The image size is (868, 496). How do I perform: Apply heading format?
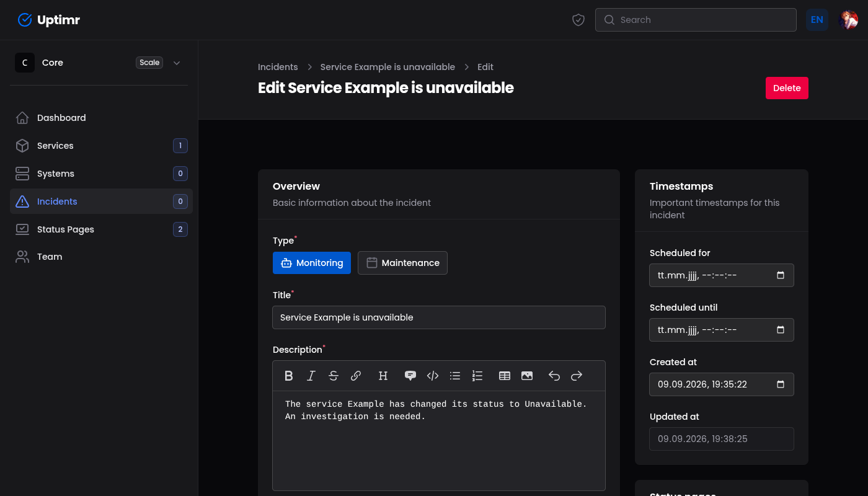(383, 376)
